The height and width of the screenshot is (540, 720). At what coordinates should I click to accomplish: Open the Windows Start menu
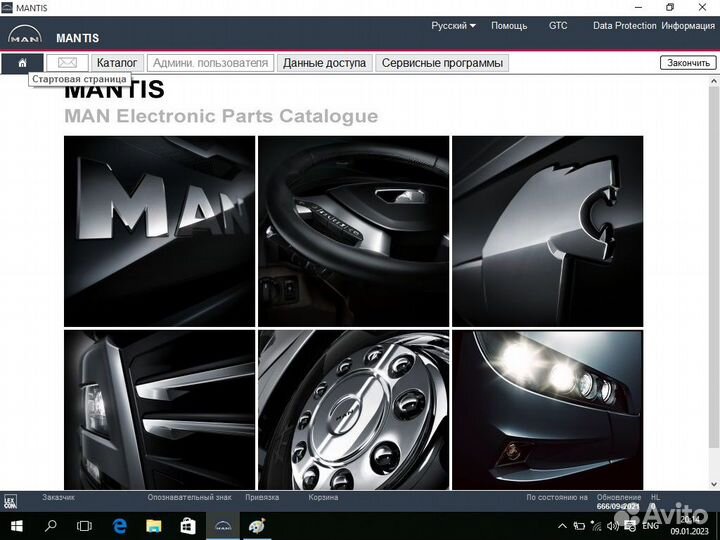(x=17, y=526)
